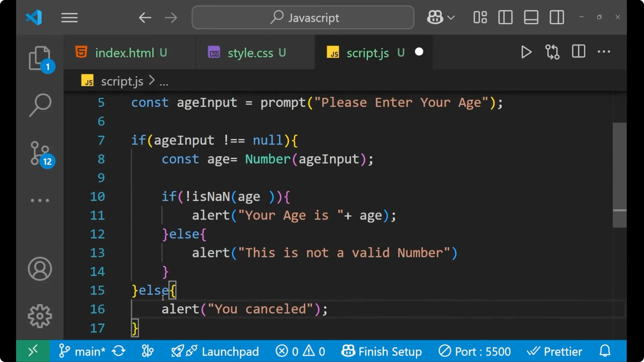
Task: Click Finish Setup in the status bar
Action: (382, 351)
